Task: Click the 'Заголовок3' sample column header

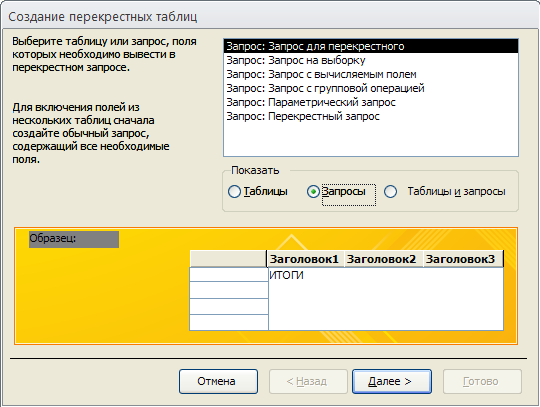Action: [463, 259]
